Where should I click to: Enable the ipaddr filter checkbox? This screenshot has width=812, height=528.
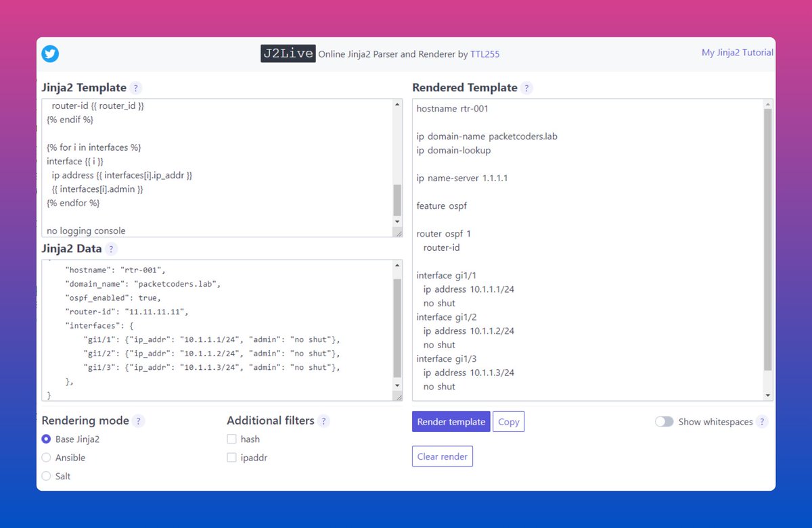click(231, 458)
